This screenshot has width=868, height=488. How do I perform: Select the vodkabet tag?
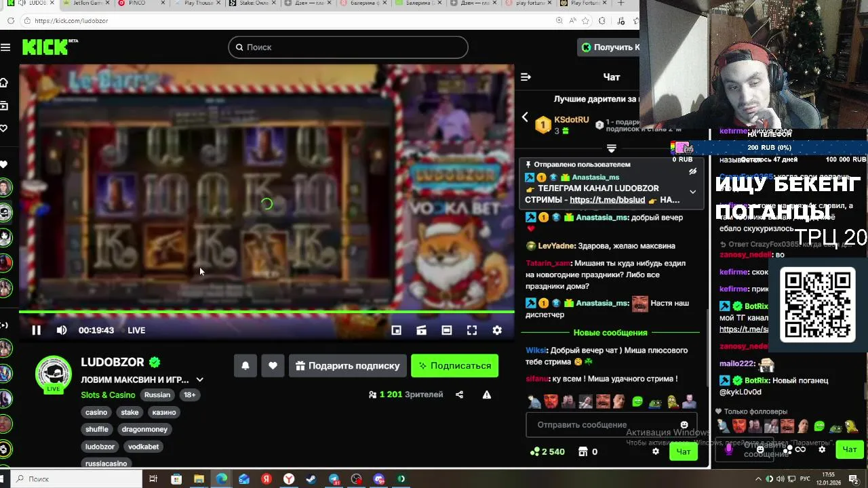point(144,447)
